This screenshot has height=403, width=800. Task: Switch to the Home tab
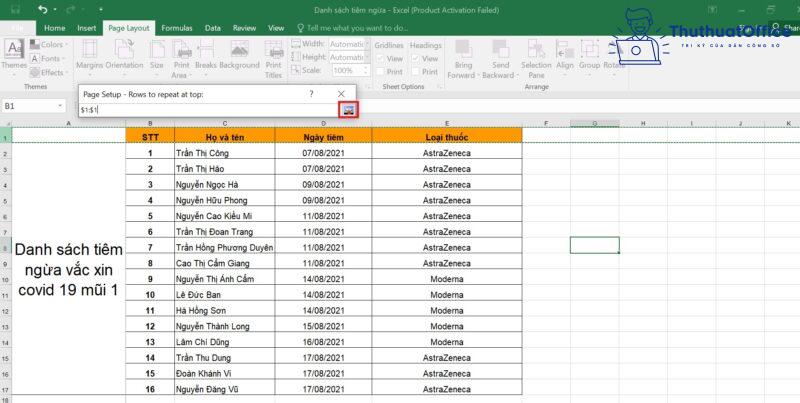[55, 28]
